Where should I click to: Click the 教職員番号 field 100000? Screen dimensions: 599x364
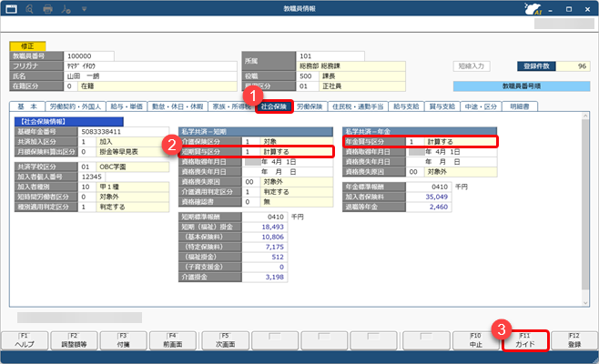click(88, 56)
